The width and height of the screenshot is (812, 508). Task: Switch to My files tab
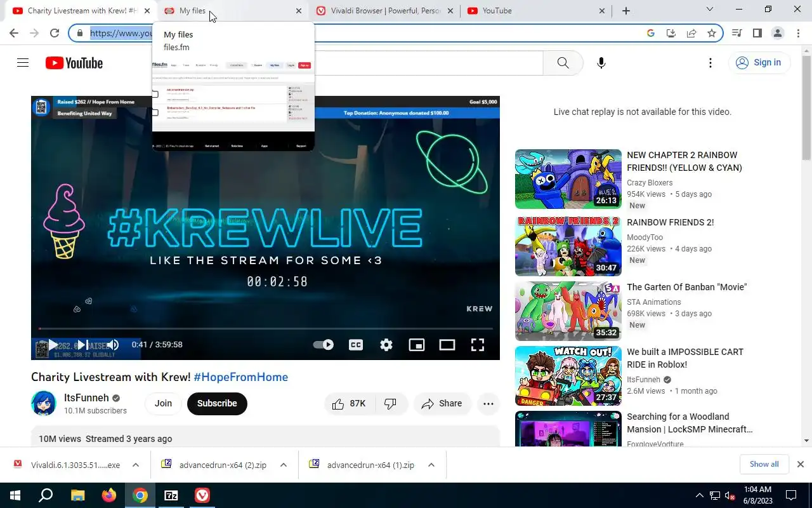click(233, 11)
